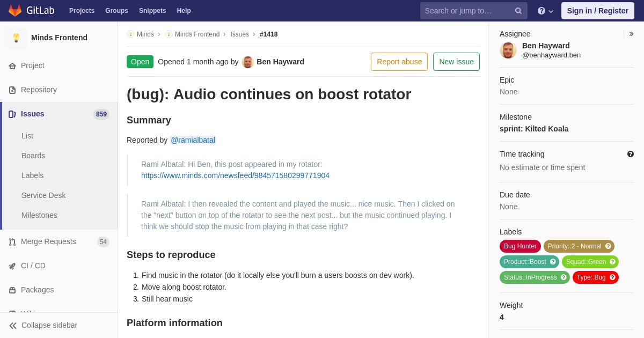Viewport: 644px width, 338px height.
Task: Click author name Ben Hayward link
Action: pos(280,62)
